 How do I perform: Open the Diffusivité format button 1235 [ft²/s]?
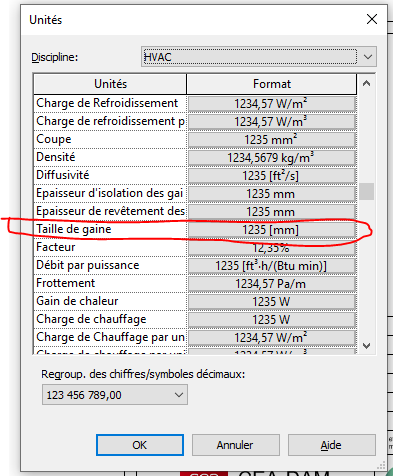271,176
